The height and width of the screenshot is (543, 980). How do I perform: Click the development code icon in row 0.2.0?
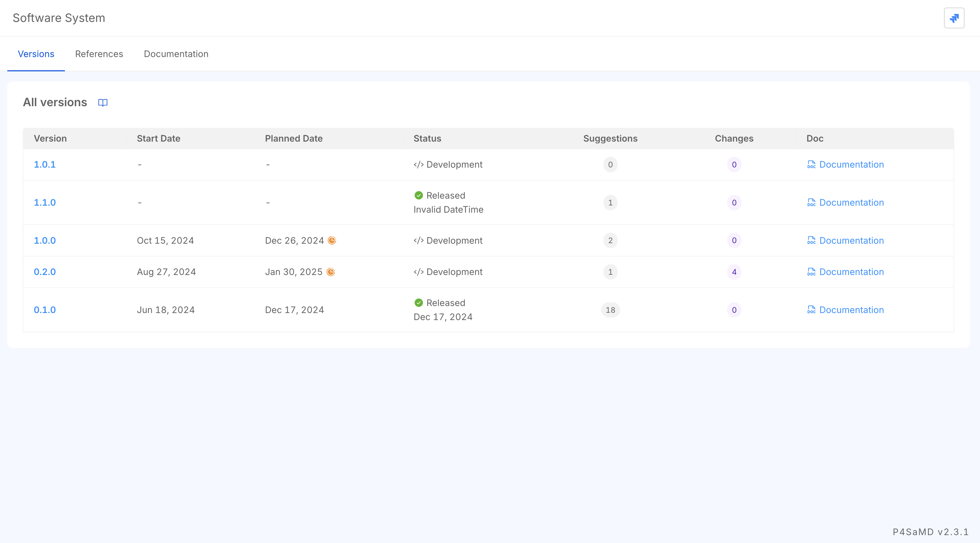click(x=419, y=272)
